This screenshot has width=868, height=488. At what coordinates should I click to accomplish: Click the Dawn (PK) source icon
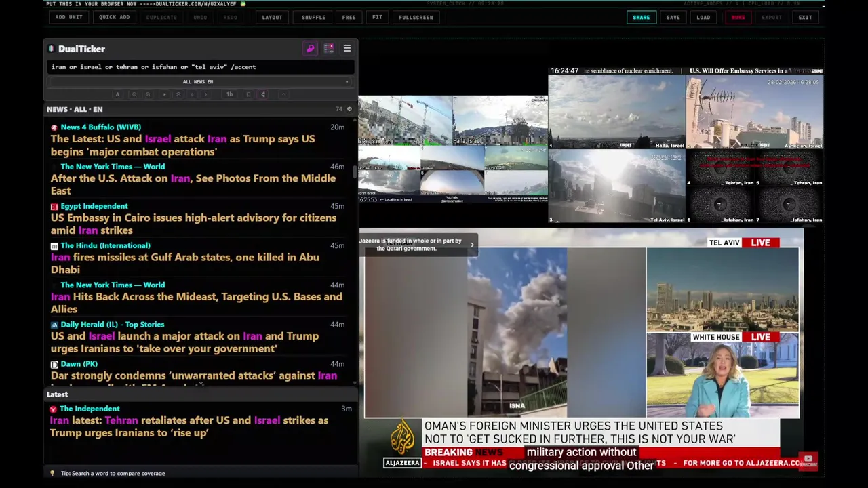54,364
